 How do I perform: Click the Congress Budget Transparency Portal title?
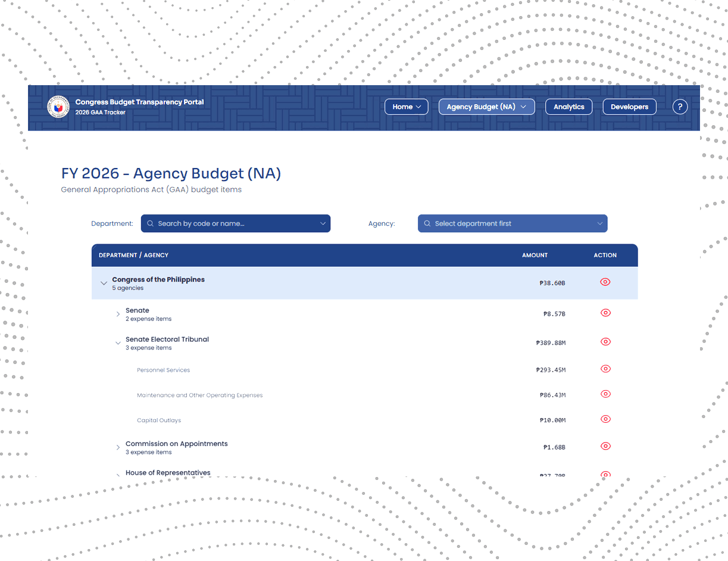tap(139, 102)
